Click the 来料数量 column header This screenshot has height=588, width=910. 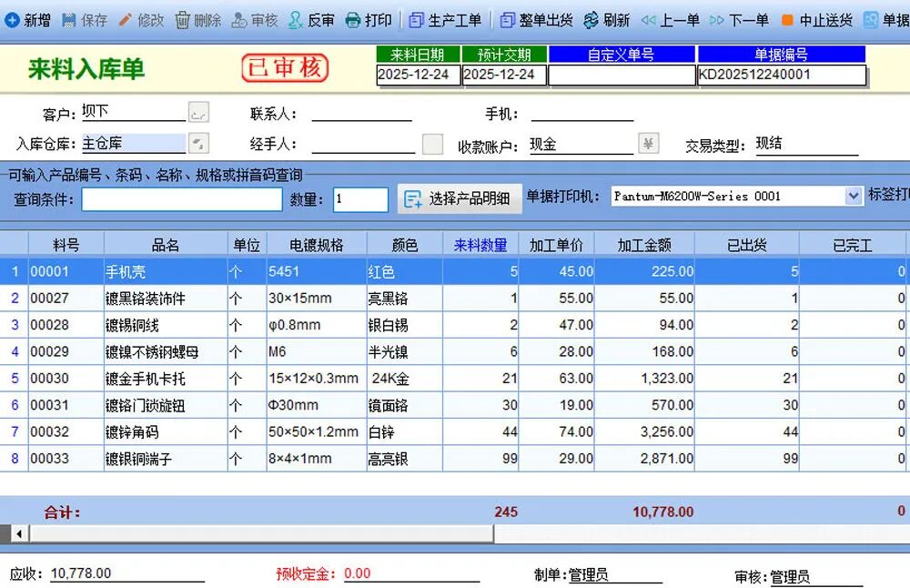[x=480, y=245]
